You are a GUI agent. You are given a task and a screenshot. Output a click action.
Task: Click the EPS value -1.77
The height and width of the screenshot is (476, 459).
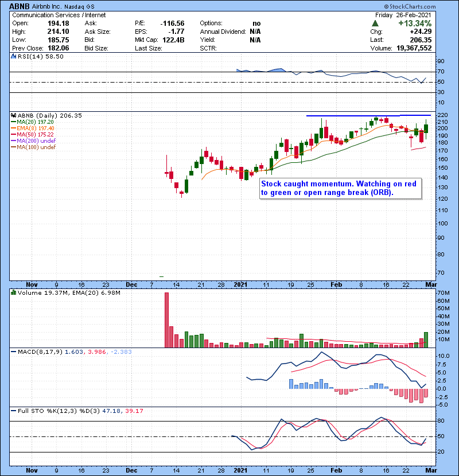click(177, 32)
